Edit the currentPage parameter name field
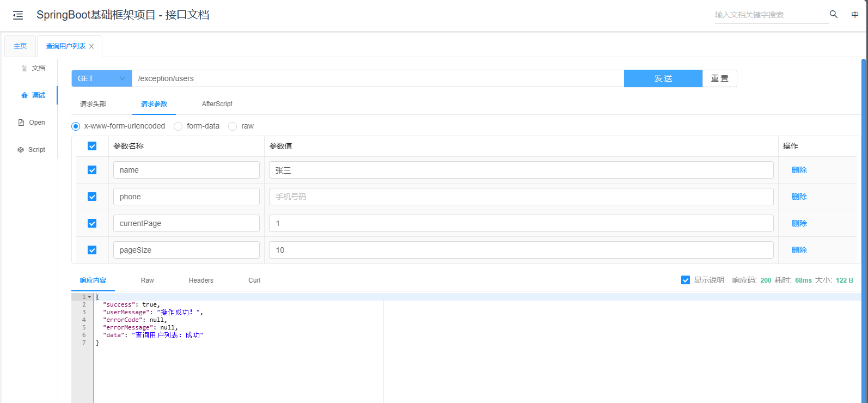Image resolution: width=868 pixels, height=403 pixels. click(x=186, y=223)
